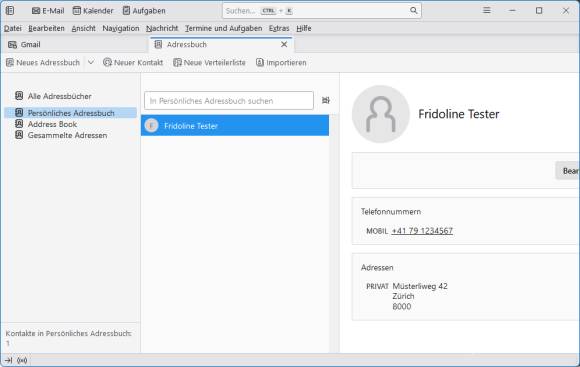Screen dimensions: 580x367
Task: Click the toggle-pane arrow in status bar
Action: (9, 360)
